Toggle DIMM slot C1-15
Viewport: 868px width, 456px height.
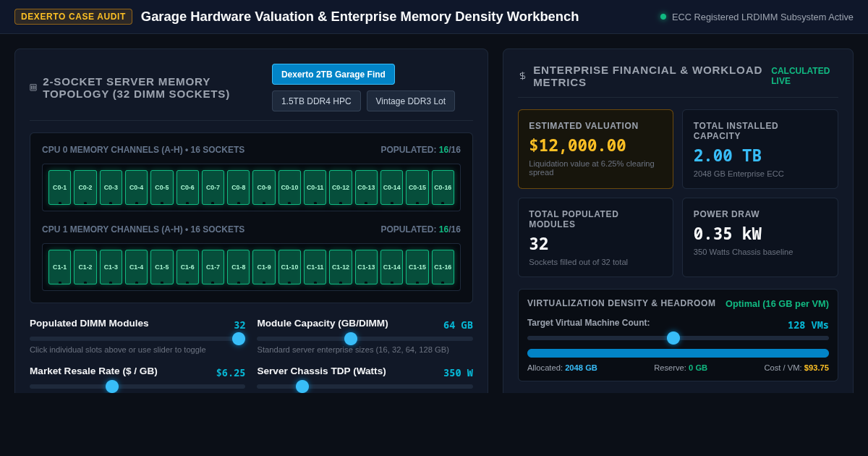[417, 267]
